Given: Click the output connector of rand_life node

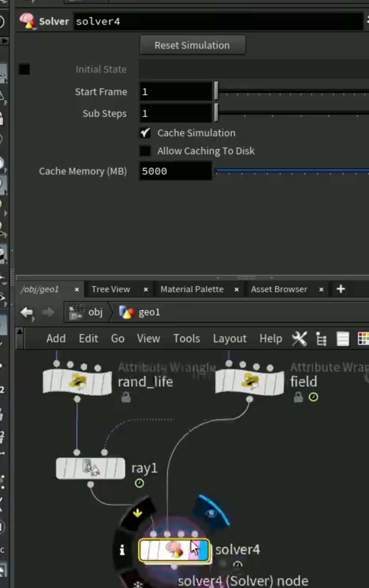Looking at the screenshot, I should click(77, 399).
